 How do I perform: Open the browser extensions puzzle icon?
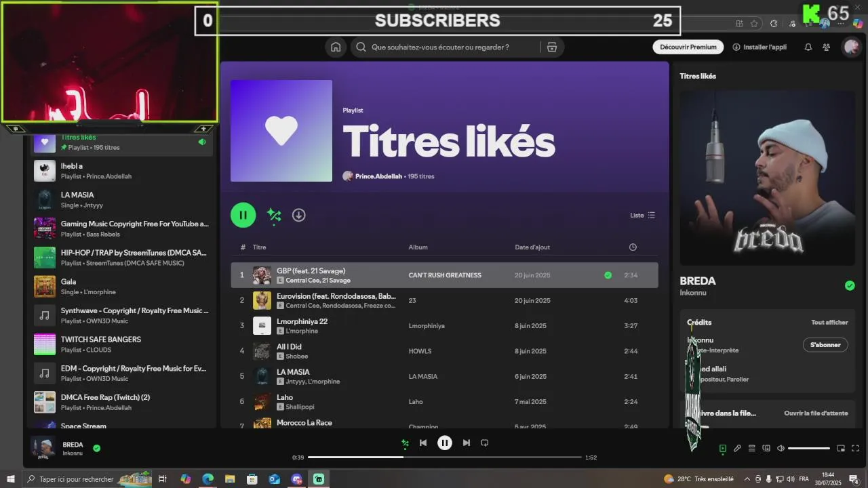click(x=774, y=24)
